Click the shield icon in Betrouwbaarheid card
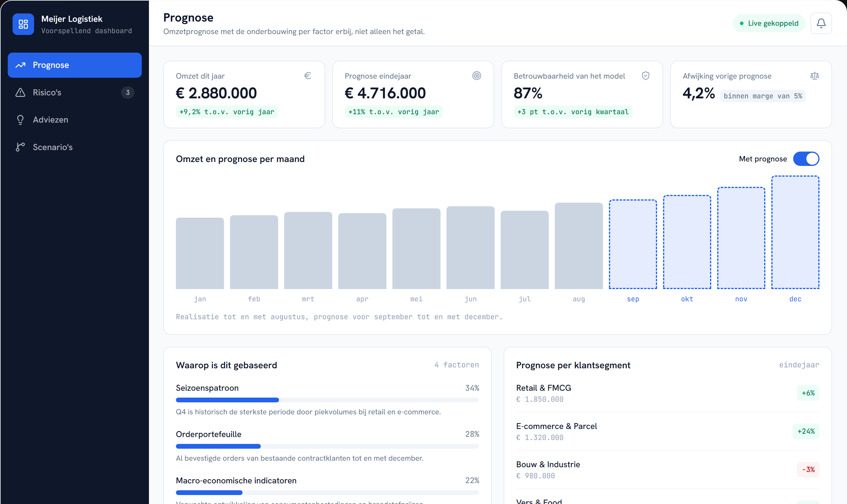 [x=645, y=76]
